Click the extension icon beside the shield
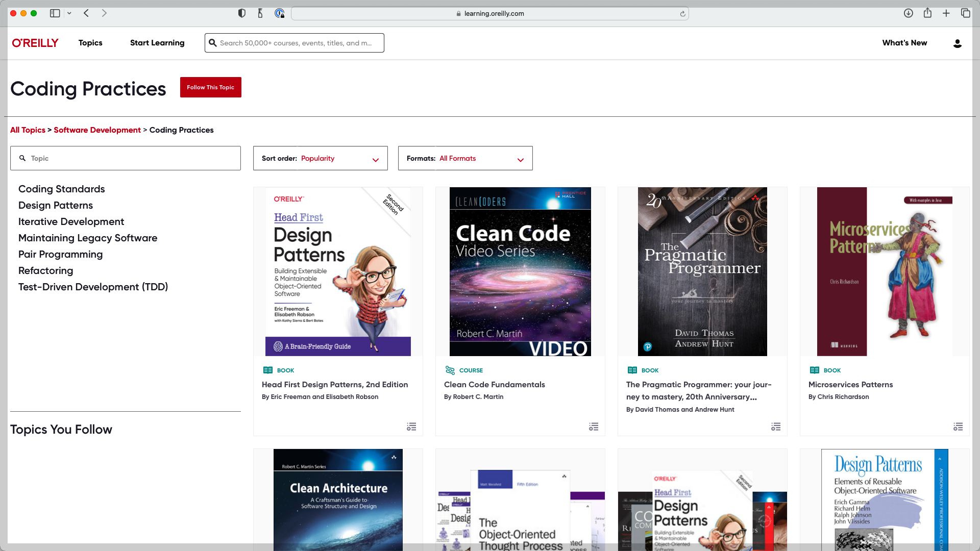This screenshot has height=551, width=980. [260, 13]
